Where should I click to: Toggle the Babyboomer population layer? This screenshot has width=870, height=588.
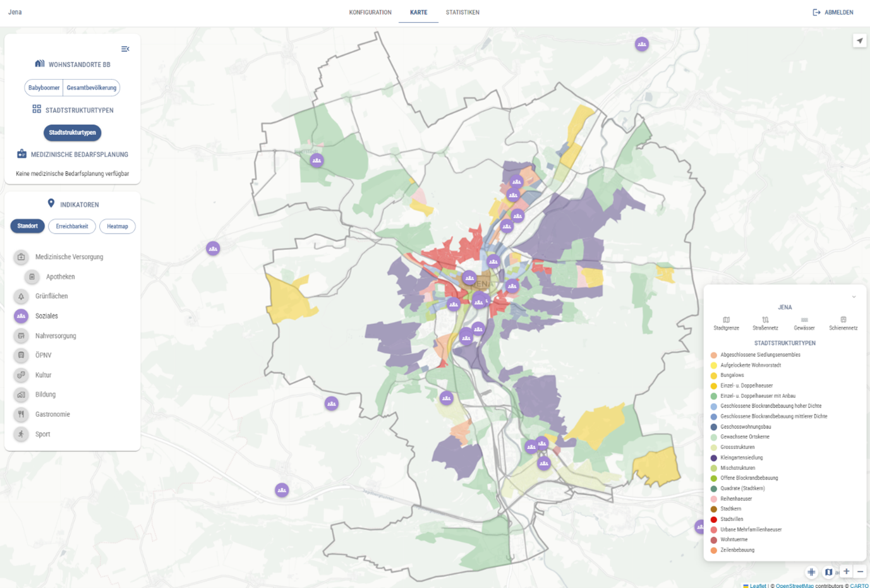44,88
